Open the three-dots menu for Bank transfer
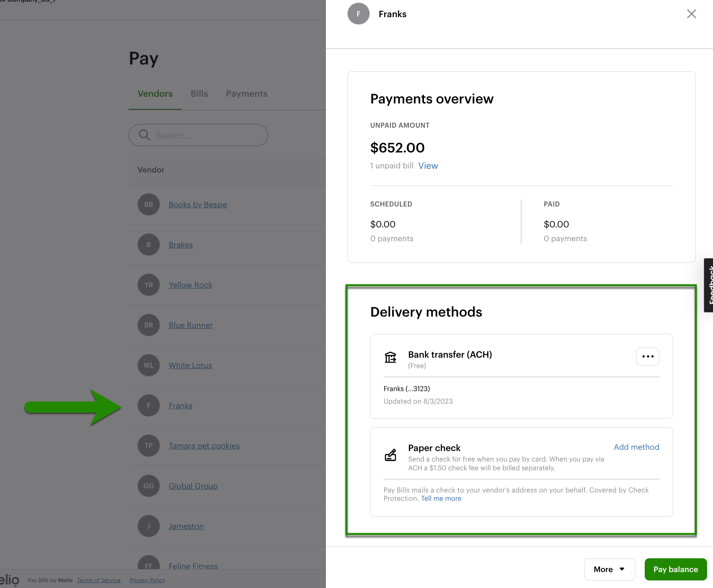The image size is (713, 588). click(648, 356)
